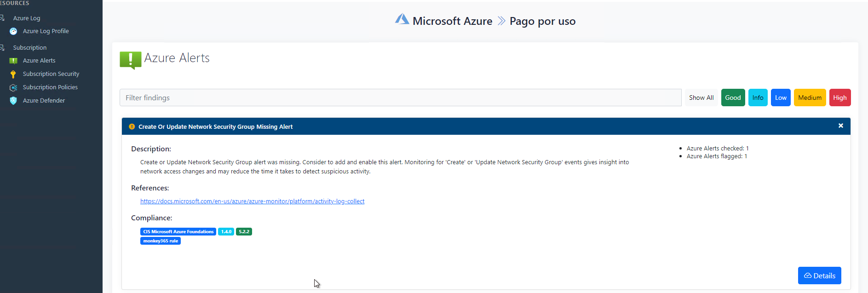Click the large green exclamation icon beside the page title
868x293 pixels.
130,60
